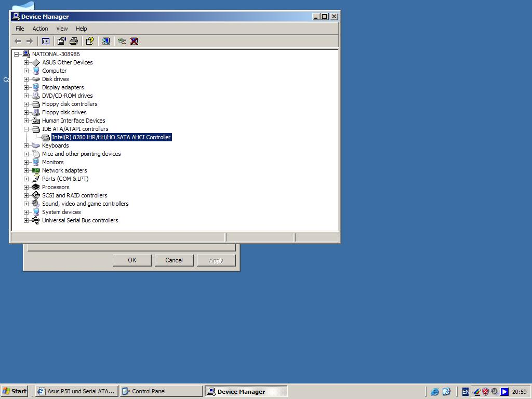
Task: Click the Update Driver toolbar icon
Action: point(122,42)
